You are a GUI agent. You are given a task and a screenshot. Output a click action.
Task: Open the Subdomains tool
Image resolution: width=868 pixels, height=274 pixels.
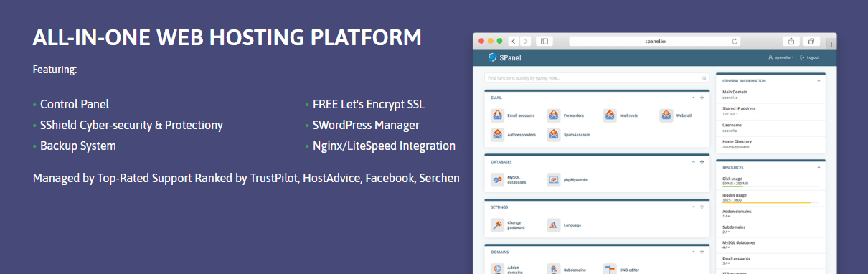tap(566, 270)
